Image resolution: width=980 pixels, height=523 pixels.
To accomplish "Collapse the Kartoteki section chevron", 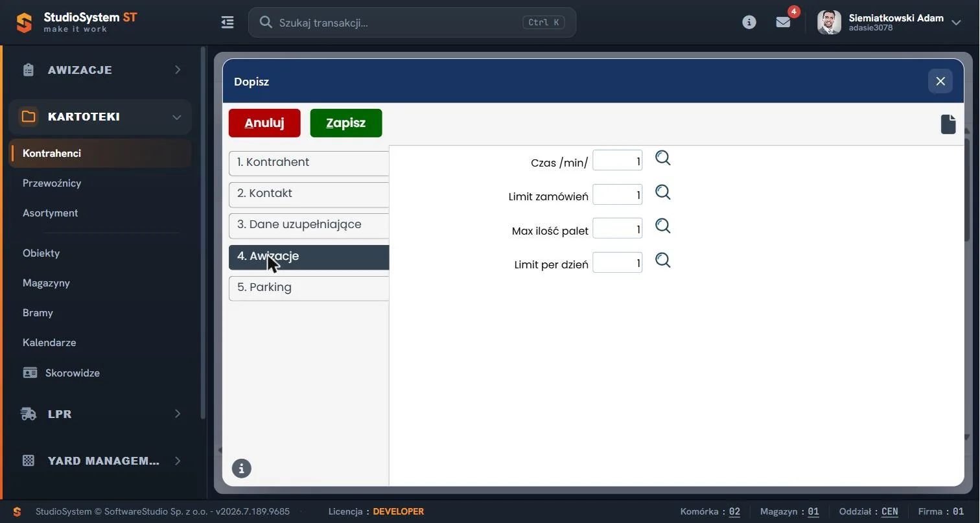I will (x=177, y=117).
